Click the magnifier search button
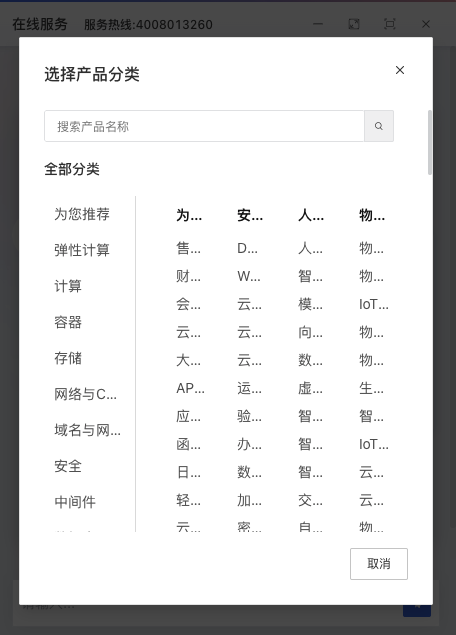The height and width of the screenshot is (635, 456). tap(379, 126)
